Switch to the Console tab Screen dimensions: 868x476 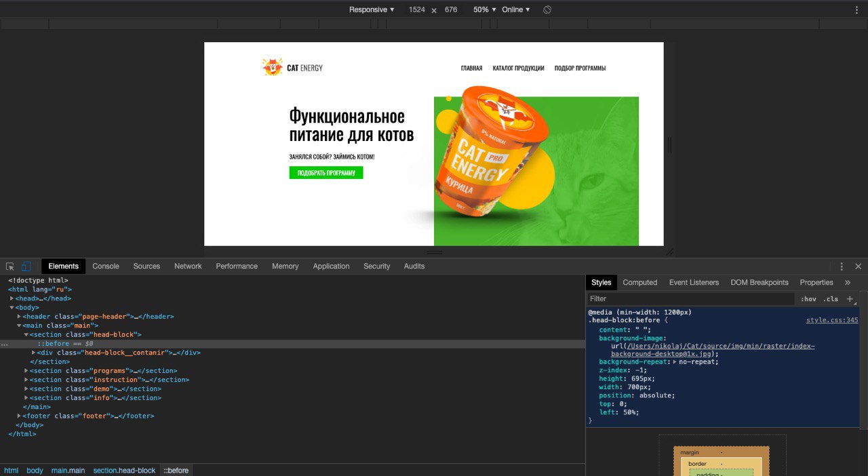click(x=106, y=266)
